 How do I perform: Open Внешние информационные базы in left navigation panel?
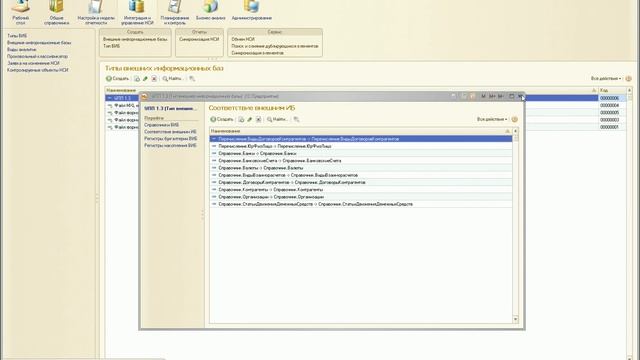(x=39, y=42)
